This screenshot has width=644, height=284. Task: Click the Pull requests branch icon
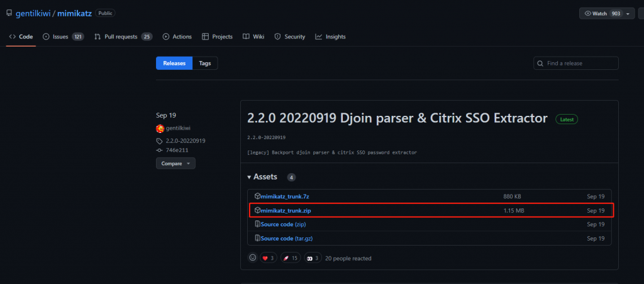(x=97, y=37)
